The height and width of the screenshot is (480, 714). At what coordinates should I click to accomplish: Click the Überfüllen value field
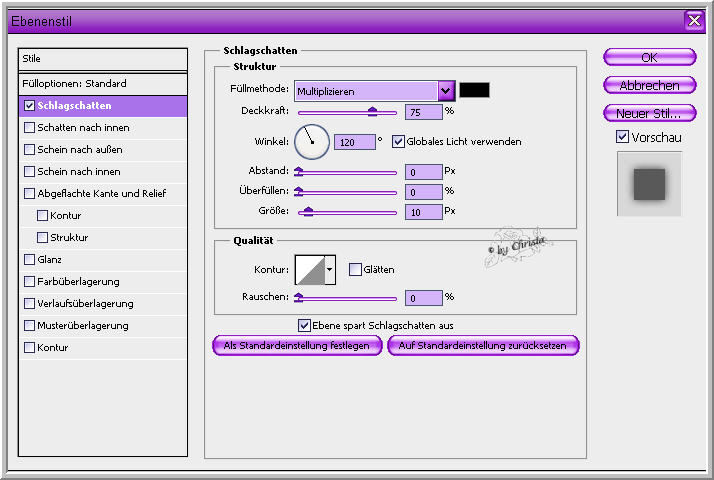pyautogui.click(x=423, y=192)
